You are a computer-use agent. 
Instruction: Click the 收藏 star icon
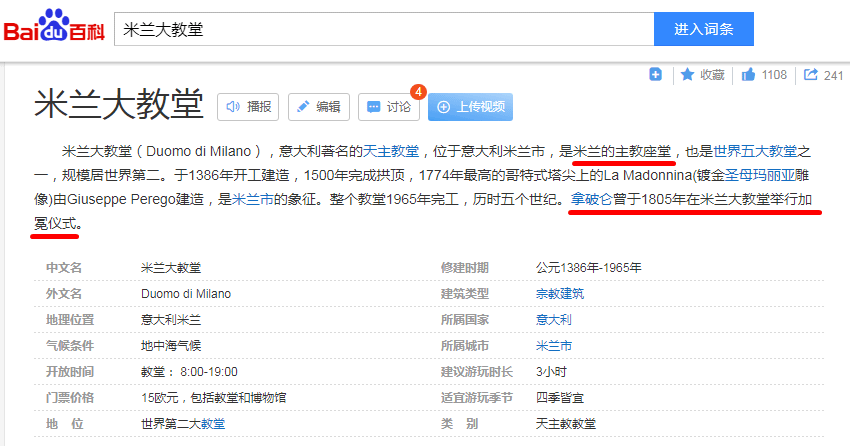pyautogui.click(x=687, y=74)
